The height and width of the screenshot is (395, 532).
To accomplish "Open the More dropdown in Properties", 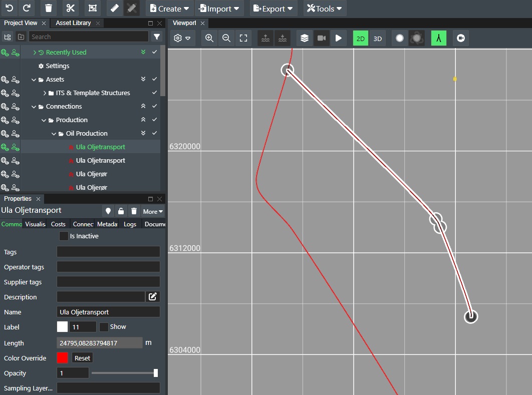I will [153, 212].
